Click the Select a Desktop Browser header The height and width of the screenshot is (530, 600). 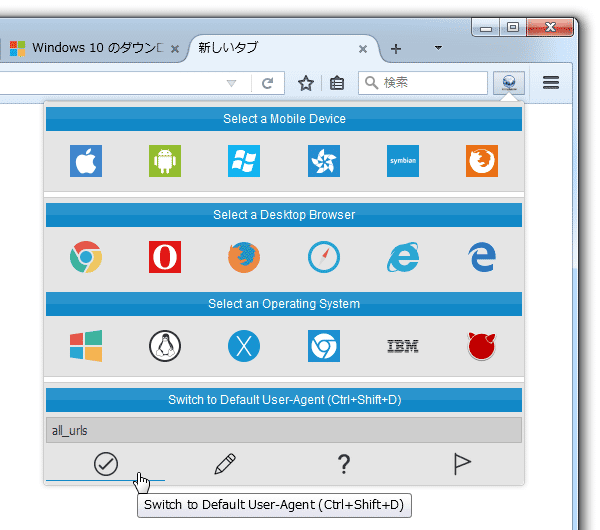click(284, 215)
